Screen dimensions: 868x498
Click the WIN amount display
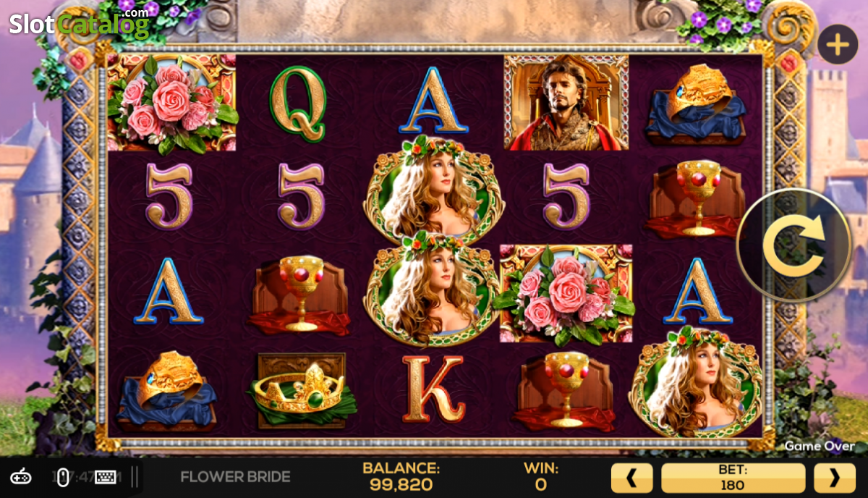pyautogui.click(x=540, y=477)
